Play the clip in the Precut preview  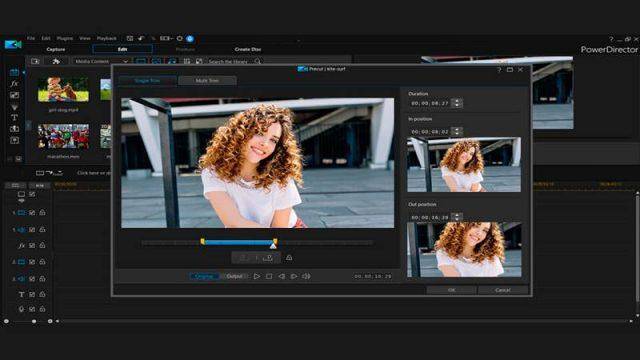tap(257, 276)
